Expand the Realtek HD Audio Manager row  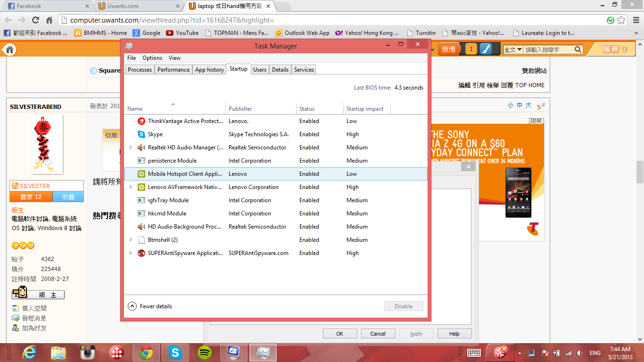[x=131, y=148]
